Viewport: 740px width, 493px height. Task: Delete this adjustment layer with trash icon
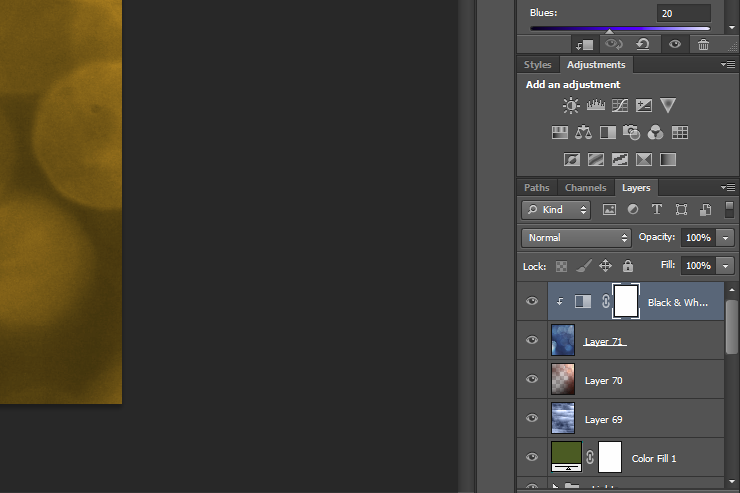click(x=703, y=44)
